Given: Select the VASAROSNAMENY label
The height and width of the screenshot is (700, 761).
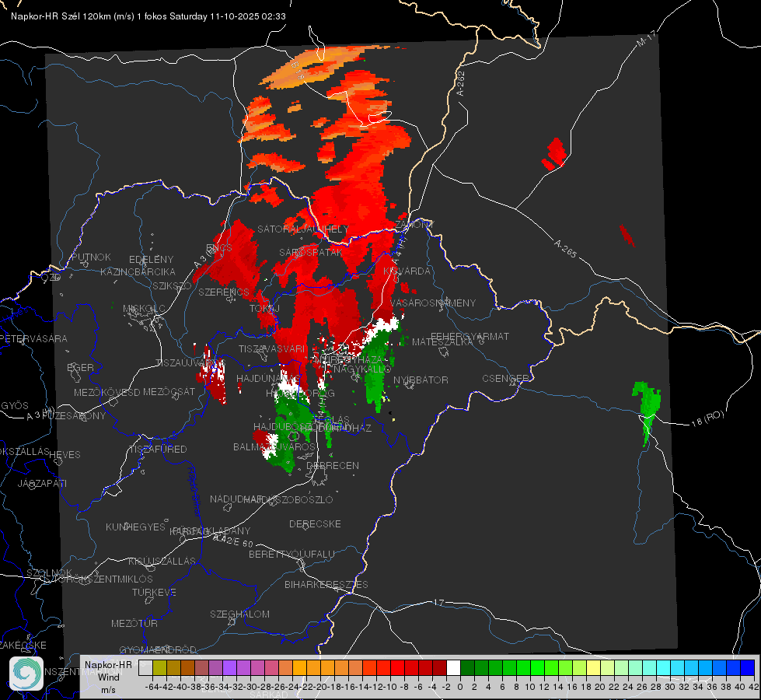Looking at the screenshot, I should point(433,303).
